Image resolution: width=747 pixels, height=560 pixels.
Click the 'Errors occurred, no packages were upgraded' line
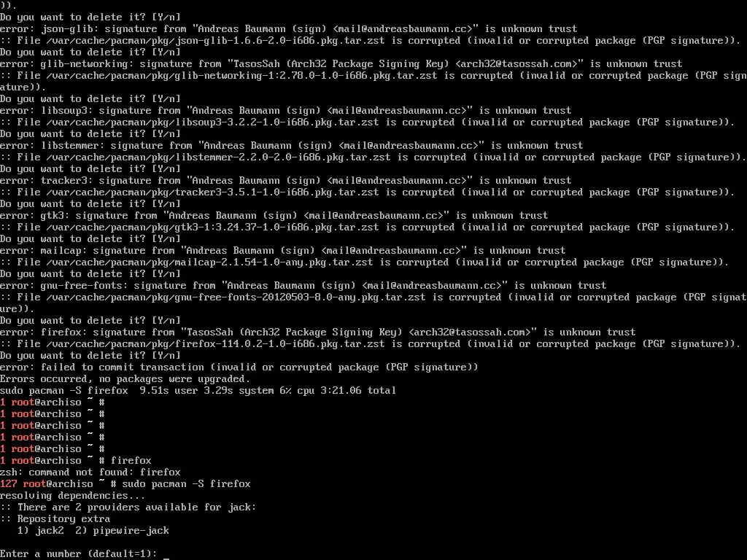point(125,379)
